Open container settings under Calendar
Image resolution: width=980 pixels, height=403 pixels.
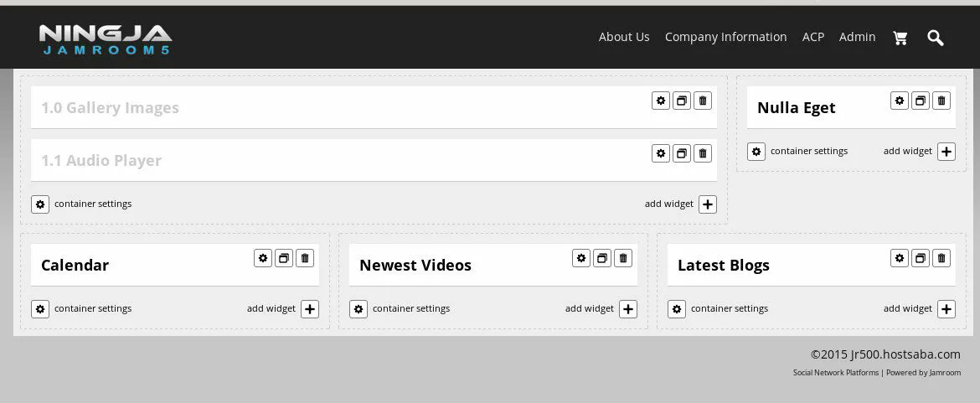click(40, 309)
